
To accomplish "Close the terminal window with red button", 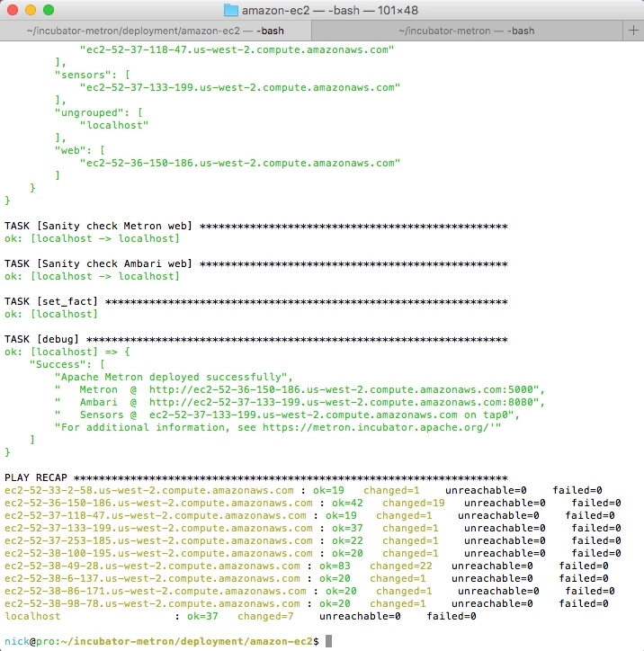I will tap(13, 10).
